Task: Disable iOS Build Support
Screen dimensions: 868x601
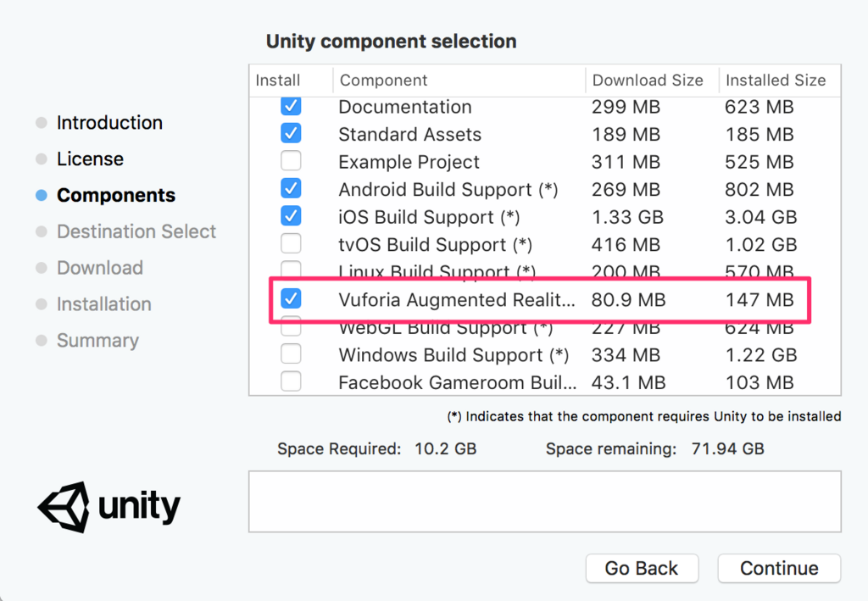Action: click(291, 215)
